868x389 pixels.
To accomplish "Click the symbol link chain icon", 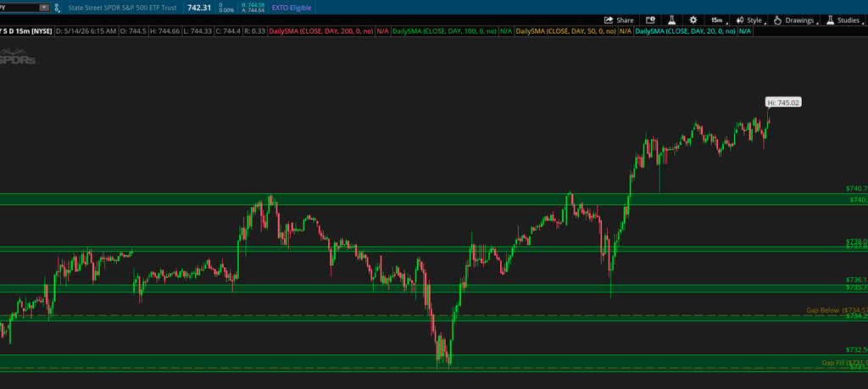I will point(57,8).
